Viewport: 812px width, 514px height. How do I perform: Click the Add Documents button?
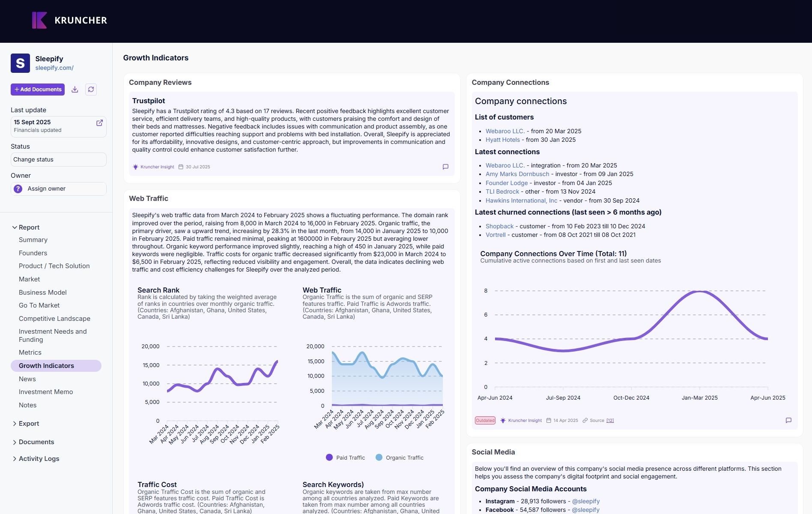pyautogui.click(x=38, y=90)
